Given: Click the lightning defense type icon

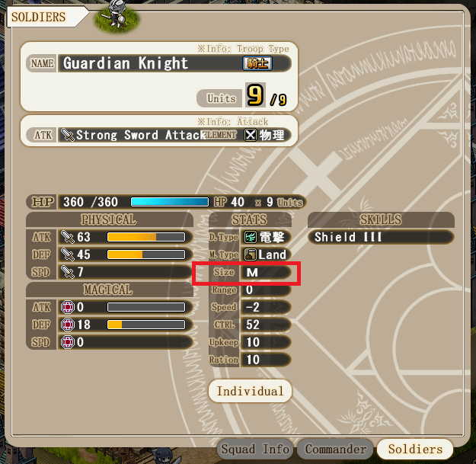Looking at the screenshot, I should 251,237.
